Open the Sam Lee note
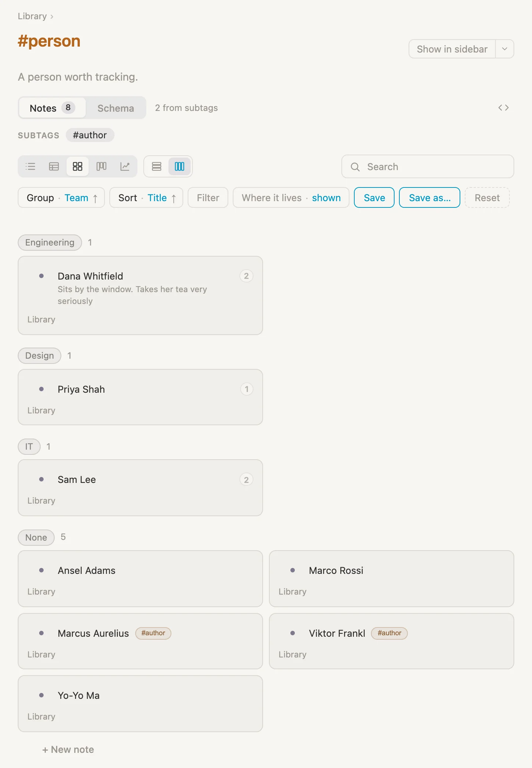The height and width of the screenshot is (768, 532). tap(140, 488)
